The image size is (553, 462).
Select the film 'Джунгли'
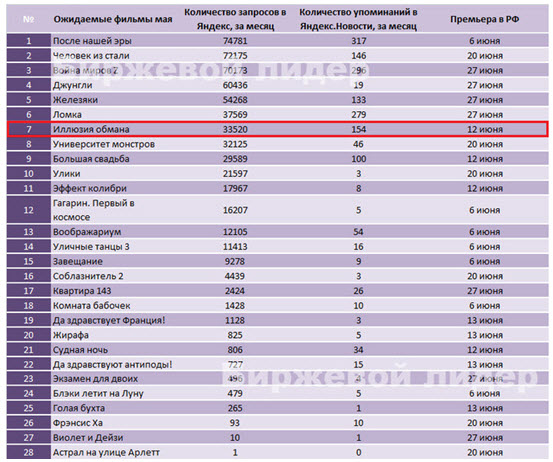73,85
